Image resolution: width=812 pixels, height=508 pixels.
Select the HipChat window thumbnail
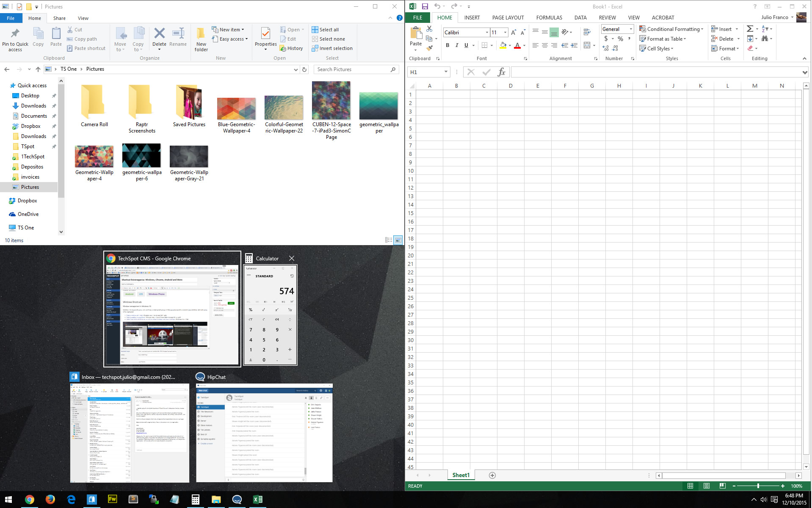[264, 433]
